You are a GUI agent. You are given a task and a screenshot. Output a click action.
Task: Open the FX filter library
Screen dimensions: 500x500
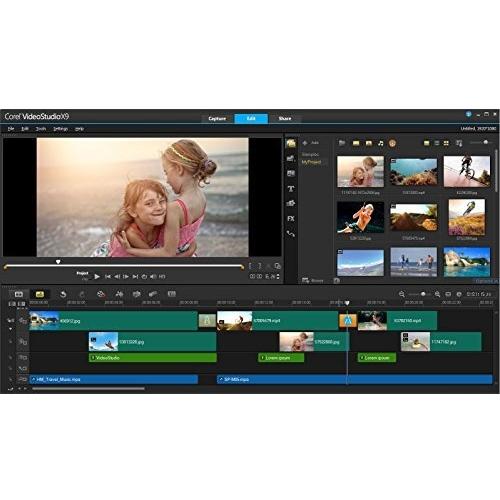pos(291,219)
